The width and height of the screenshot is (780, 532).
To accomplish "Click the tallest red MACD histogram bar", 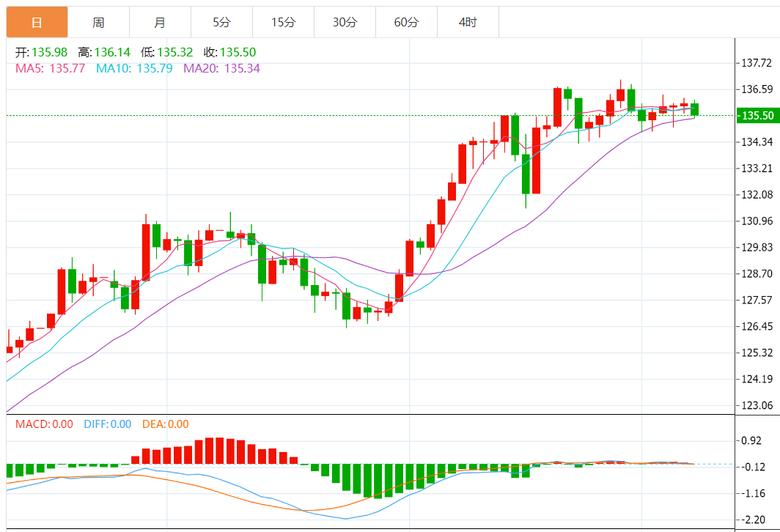I will (x=219, y=451).
